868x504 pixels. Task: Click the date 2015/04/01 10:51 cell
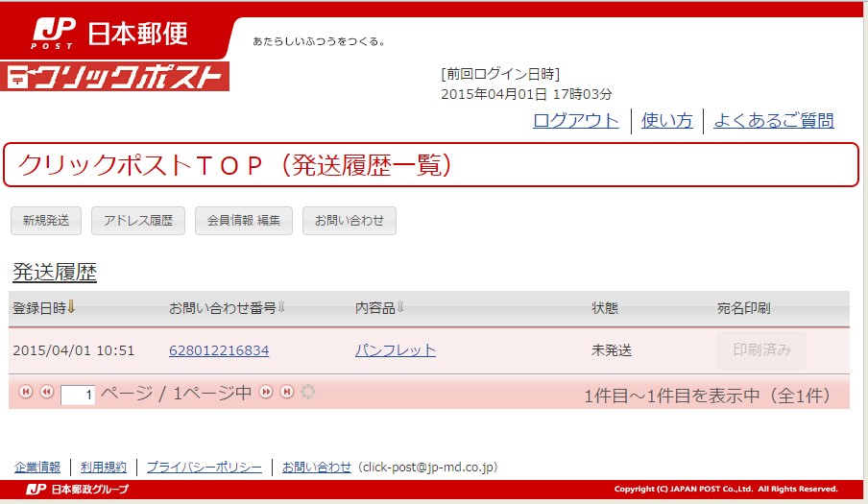click(x=74, y=350)
